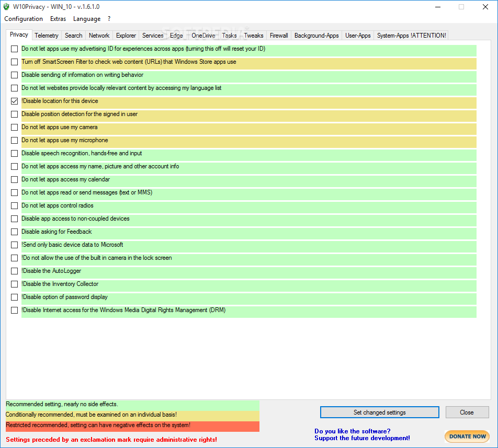Open the Explorer tab

tap(126, 36)
